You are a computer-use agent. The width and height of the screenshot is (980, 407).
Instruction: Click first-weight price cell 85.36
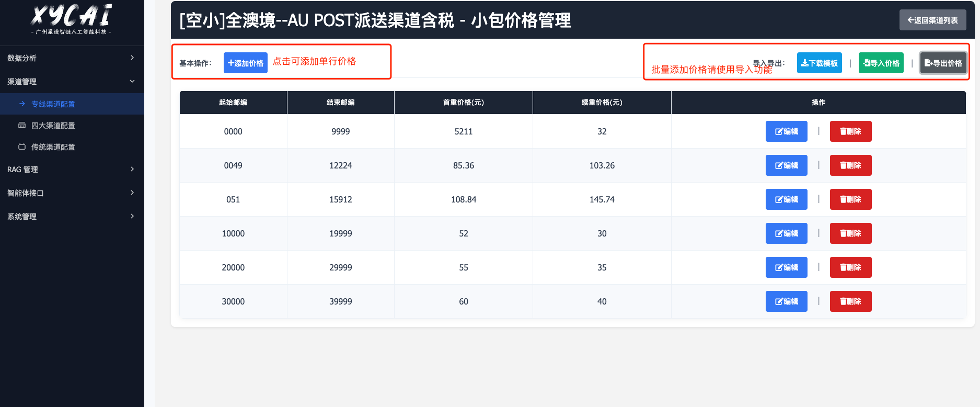(464, 165)
